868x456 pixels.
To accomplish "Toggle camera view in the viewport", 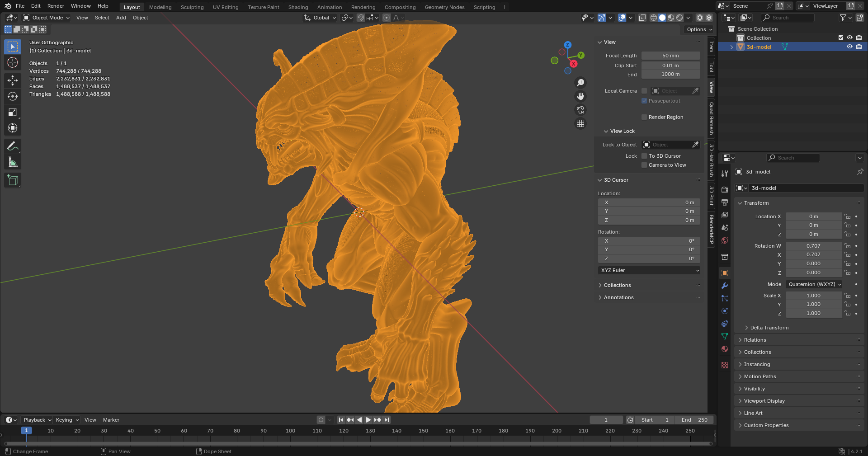I will click(580, 110).
